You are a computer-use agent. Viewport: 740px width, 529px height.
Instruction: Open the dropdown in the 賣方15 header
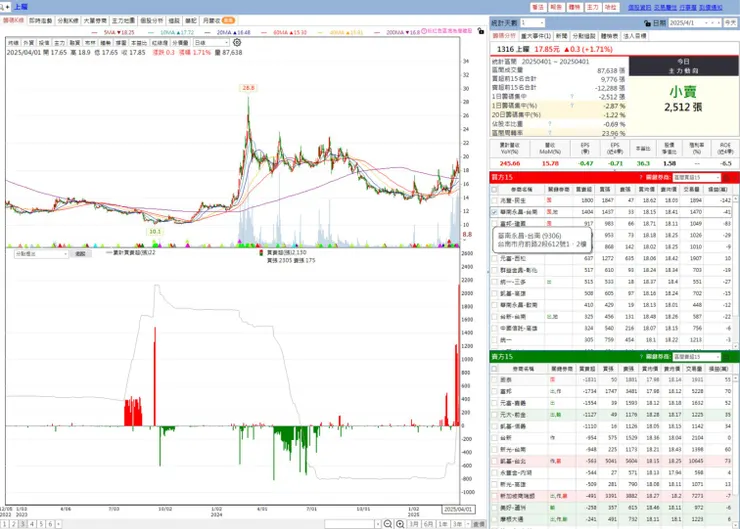(697, 357)
